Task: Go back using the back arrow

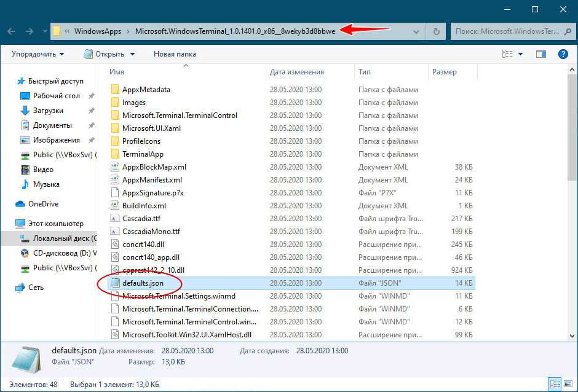Action: point(12,31)
